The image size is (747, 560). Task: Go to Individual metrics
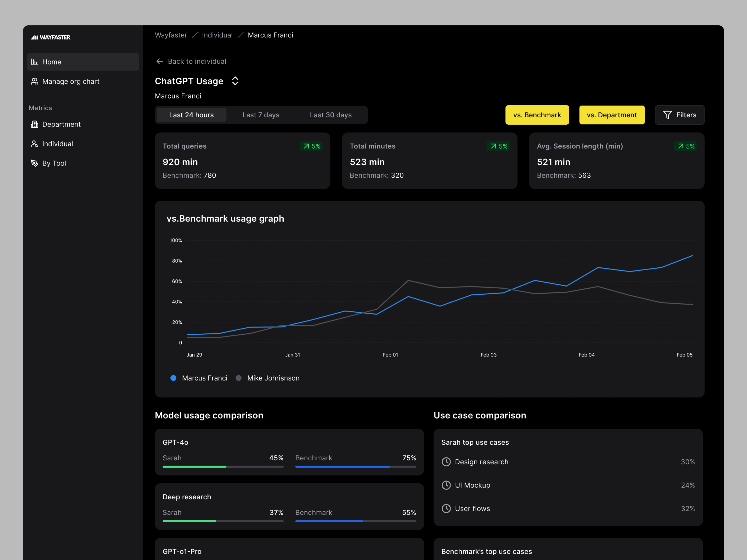coord(83,144)
